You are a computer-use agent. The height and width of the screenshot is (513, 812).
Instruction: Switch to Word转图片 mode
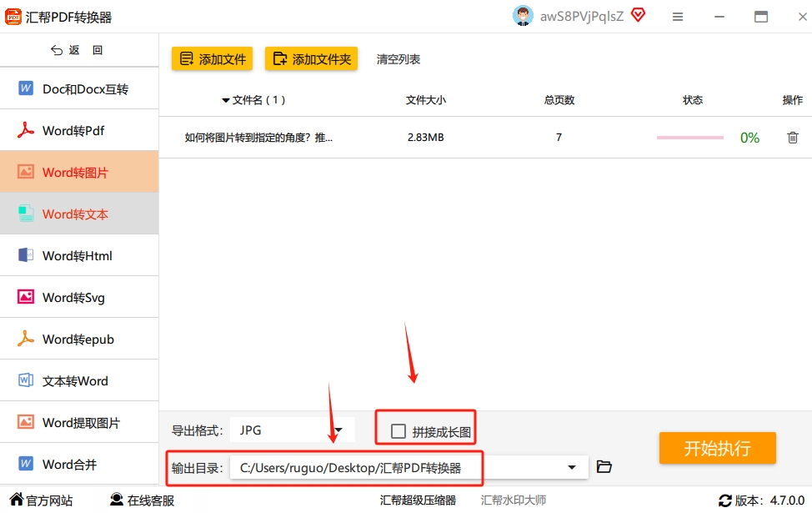pyautogui.click(x=79, y=172)
